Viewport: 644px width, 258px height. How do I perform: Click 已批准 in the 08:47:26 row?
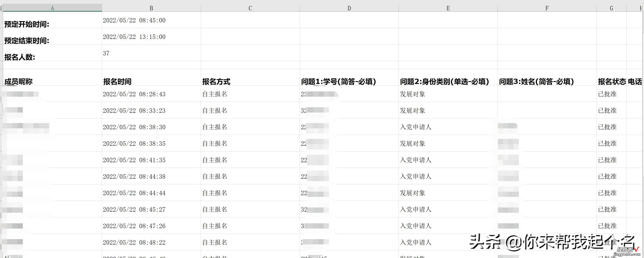point(608,226)
